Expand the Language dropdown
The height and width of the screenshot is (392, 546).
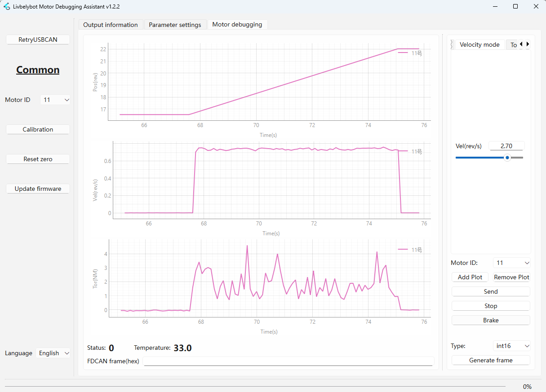point(53,353)
